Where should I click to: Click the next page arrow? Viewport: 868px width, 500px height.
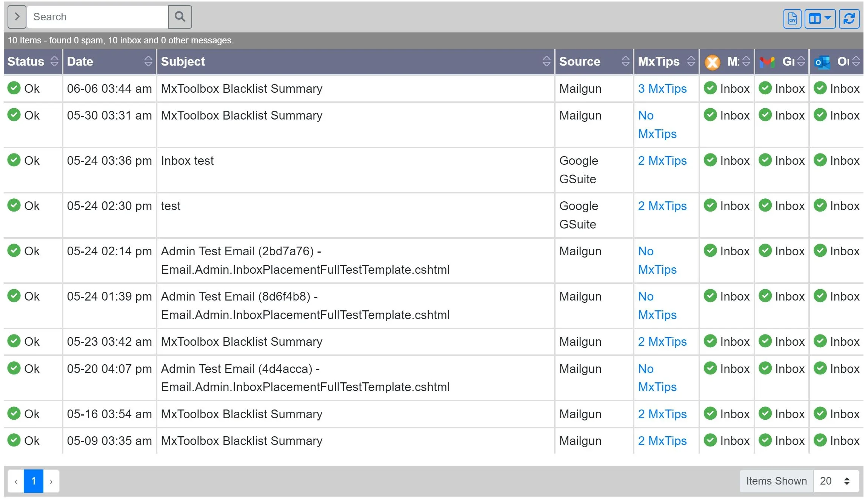pyautogui.click(x=51, y=481)
